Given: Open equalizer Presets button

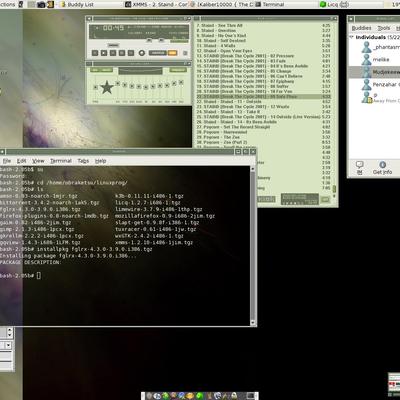Looking at the screenshot, I should point(178,70).
